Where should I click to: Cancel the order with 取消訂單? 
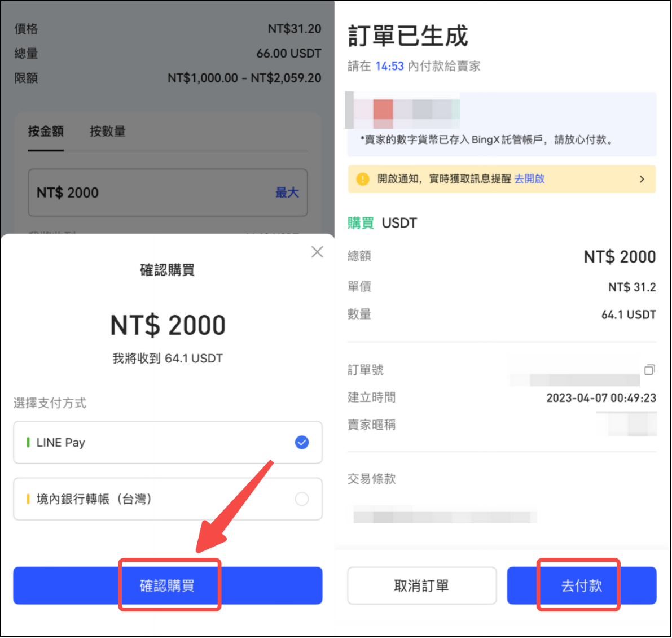tap(421, 585)
